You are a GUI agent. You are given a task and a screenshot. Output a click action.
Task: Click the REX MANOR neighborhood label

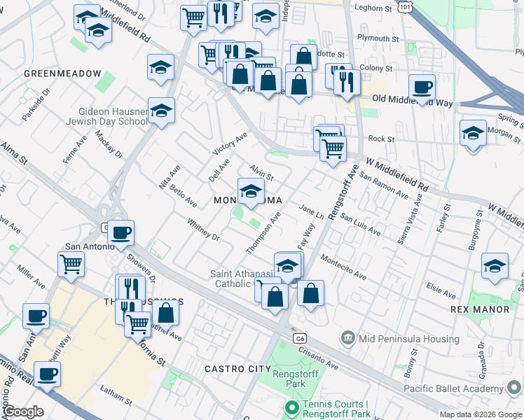480,309
